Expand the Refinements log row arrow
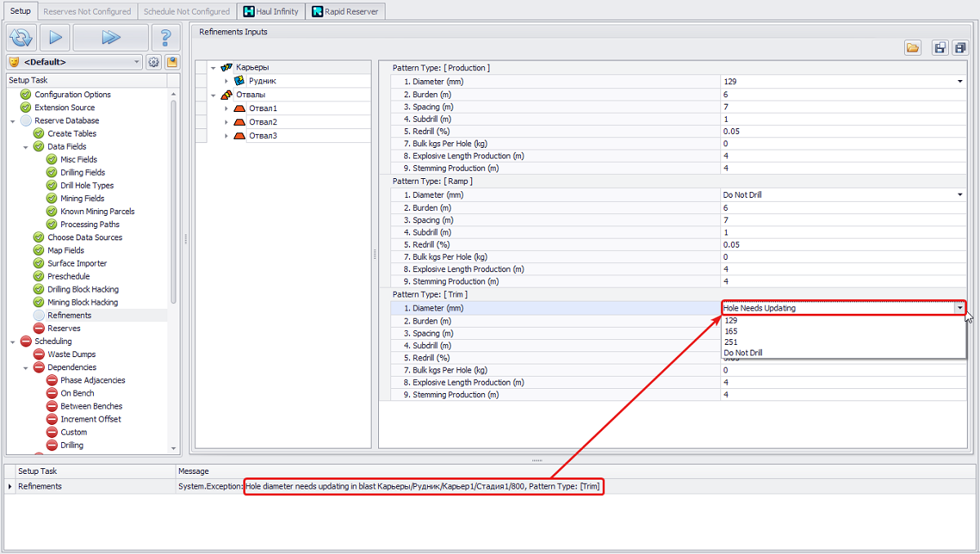The image size is (980, 554). tap(10, 487)
